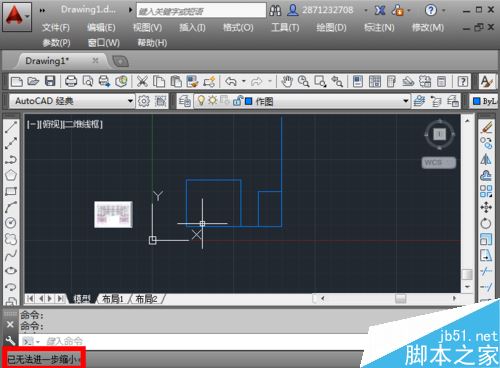
Task: Open the Redo history dropdown arrow
Action: 270,81
